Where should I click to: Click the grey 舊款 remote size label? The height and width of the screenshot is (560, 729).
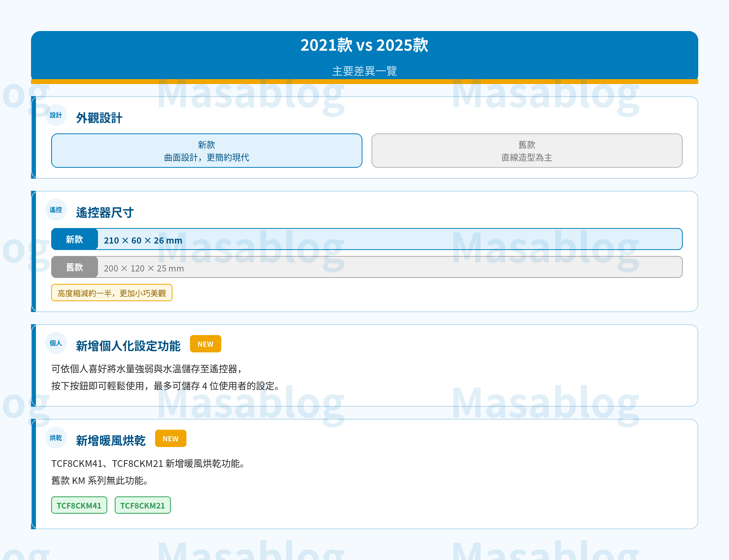click(74, 267)
